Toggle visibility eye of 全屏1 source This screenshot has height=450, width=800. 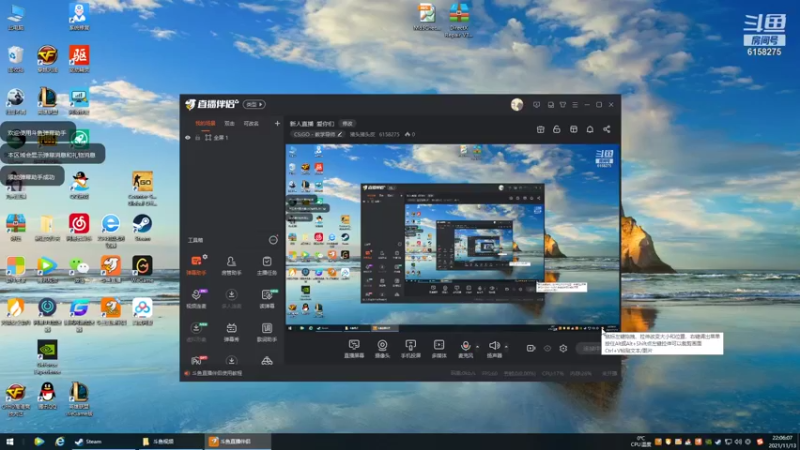tap(188, 138)
